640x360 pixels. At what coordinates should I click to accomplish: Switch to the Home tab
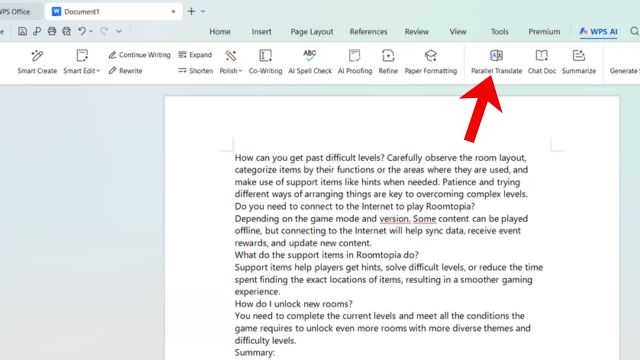pyautogui.click(x=220, y=31)
